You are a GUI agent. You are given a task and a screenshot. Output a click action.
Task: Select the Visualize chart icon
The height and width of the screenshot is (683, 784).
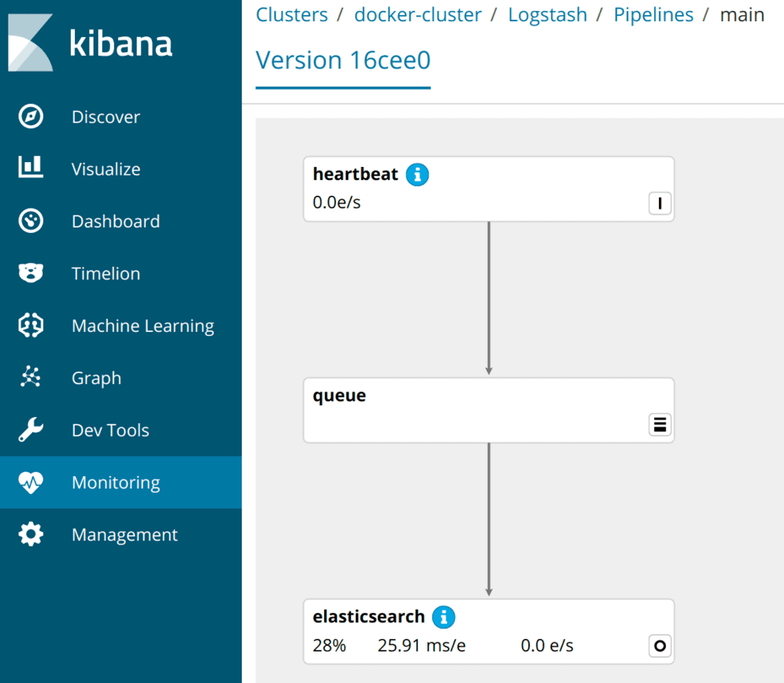click(x=30, y=168)
